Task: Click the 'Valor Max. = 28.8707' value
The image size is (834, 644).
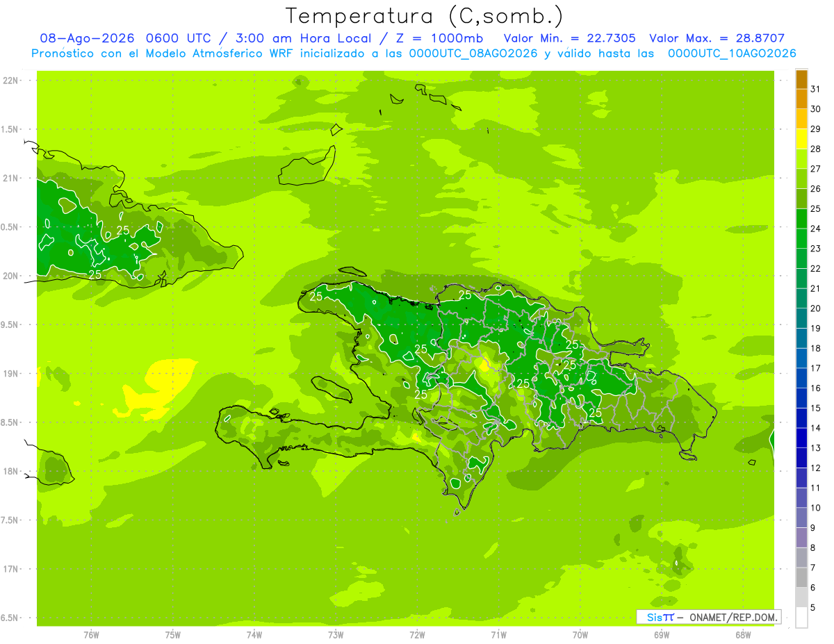Action: (717, 38)
